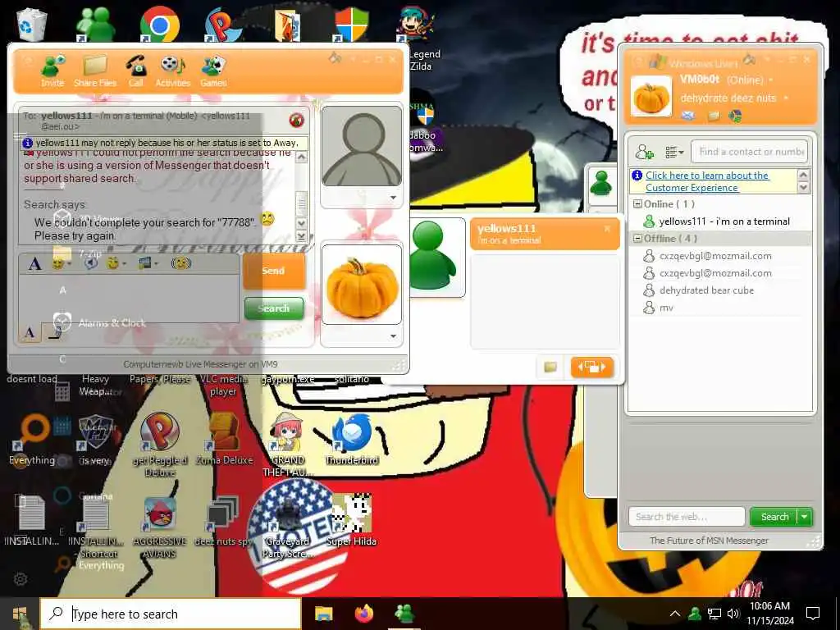Click own pumpkin display picture in conversation
Viewport: 840px width, 630px height.
pyautogui.click(x=362, y=285)
